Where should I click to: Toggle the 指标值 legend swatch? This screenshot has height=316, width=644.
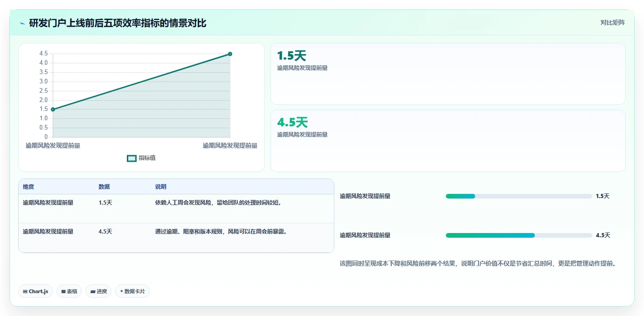132,158
